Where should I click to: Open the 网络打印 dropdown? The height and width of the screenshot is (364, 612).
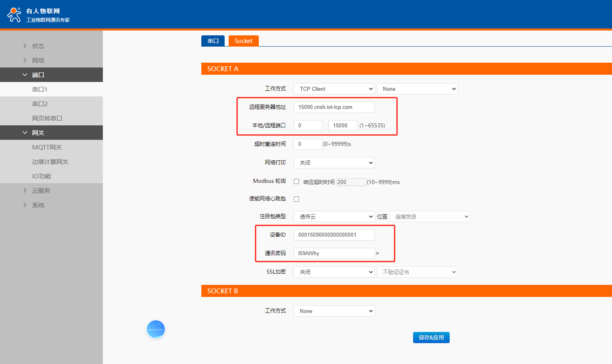click(334, 163)
